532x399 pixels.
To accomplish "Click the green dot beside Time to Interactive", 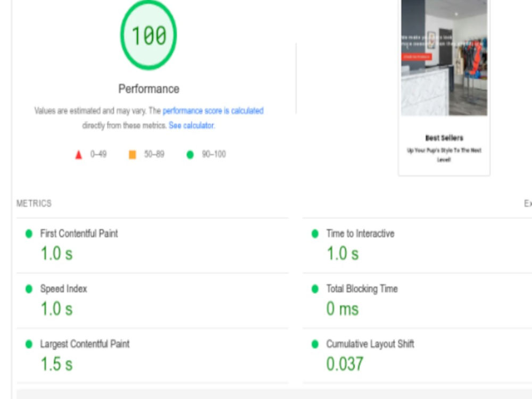I will 315,234.
